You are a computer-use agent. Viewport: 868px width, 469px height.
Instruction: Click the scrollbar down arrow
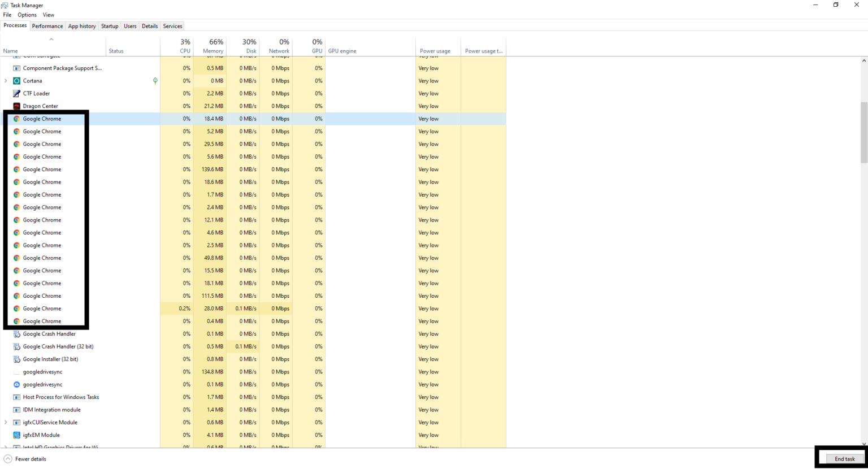coord(864,444)
